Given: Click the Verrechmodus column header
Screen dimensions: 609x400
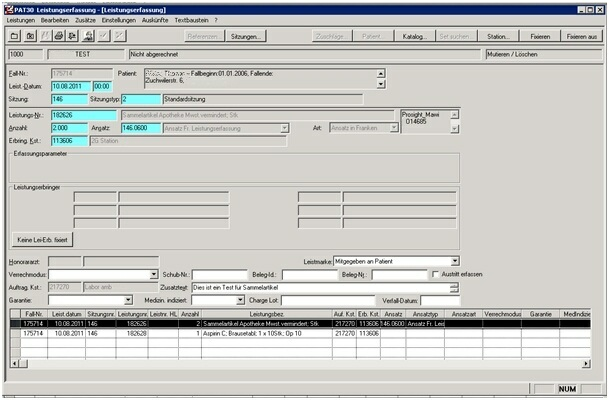Looking at the screenshot, I should 502,314.
